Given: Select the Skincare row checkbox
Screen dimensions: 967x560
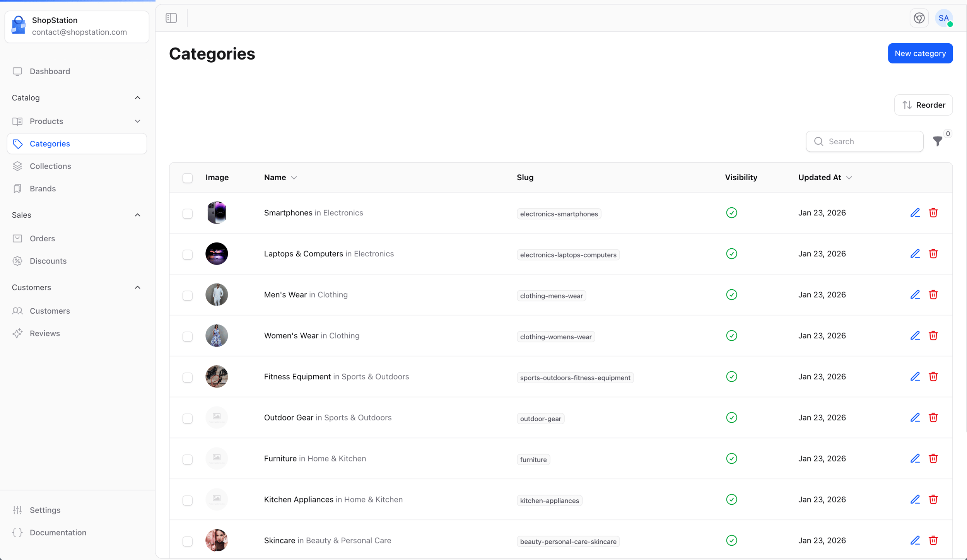Looking at the screenshot, I should (188, 542).
